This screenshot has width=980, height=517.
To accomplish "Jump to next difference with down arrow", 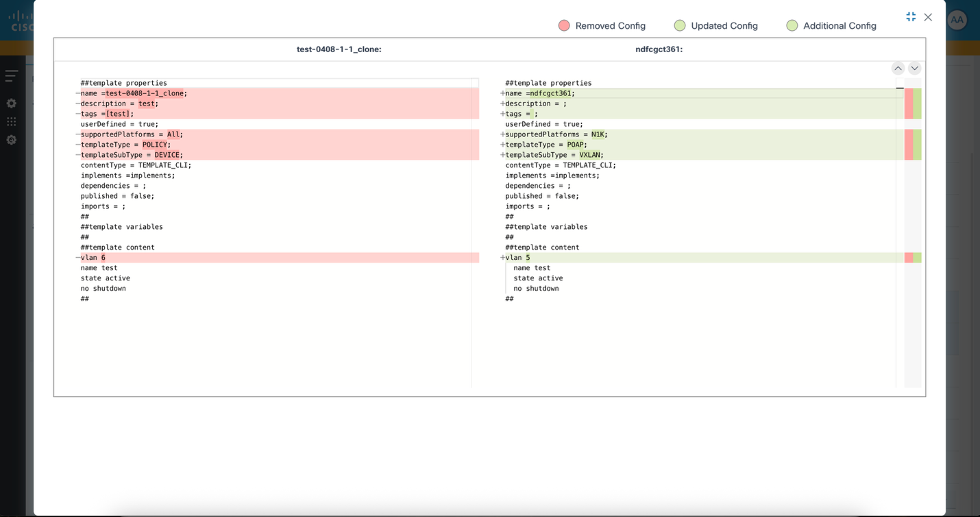I will click(x=914, y=68).
